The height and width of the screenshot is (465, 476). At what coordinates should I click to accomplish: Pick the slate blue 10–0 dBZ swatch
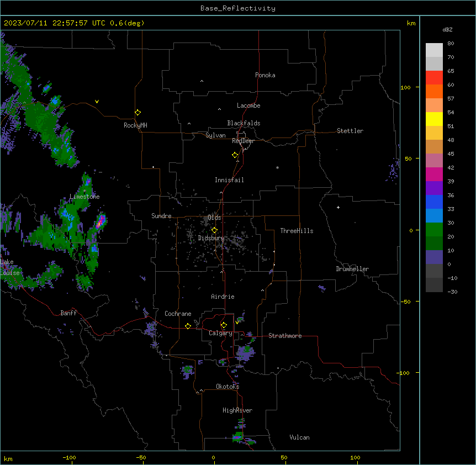(434, 257)
